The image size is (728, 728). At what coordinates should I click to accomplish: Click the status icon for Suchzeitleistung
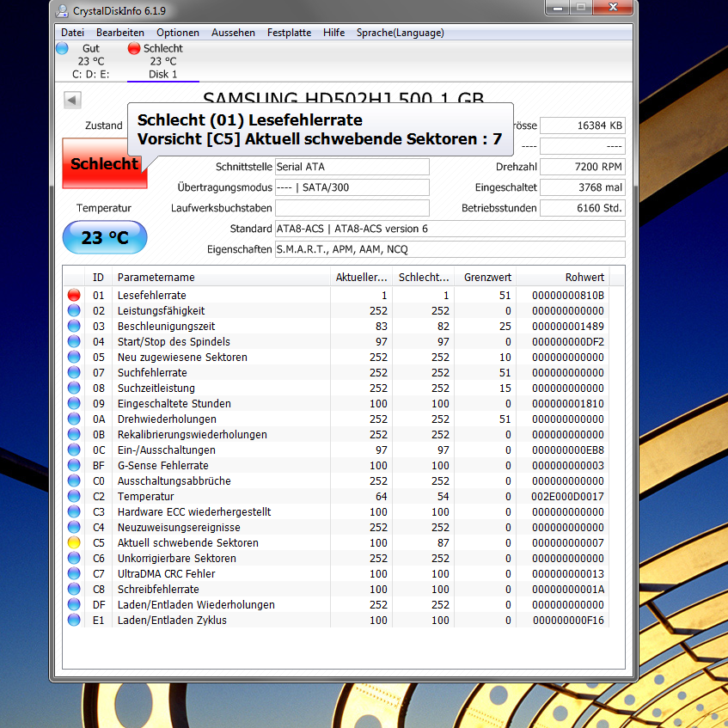tap(74, 388)
